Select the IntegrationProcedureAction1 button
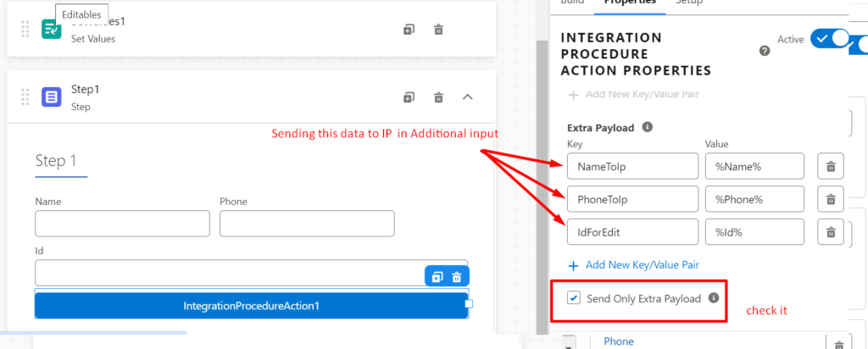The image size is (868, 349). tap(251, 306)
